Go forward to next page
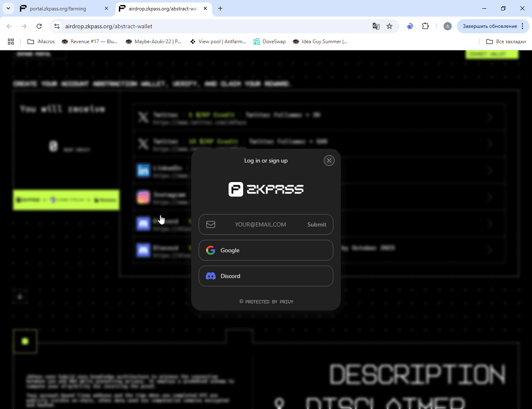Image resolution: width=532 pixels, height=409 pixels. click(x=24, y=26)
